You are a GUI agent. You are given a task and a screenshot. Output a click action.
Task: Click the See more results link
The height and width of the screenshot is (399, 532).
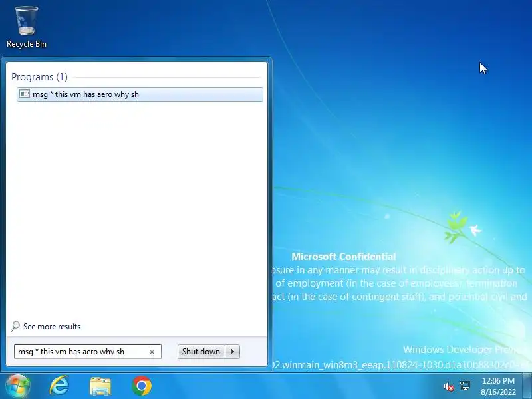pos(52,327)
